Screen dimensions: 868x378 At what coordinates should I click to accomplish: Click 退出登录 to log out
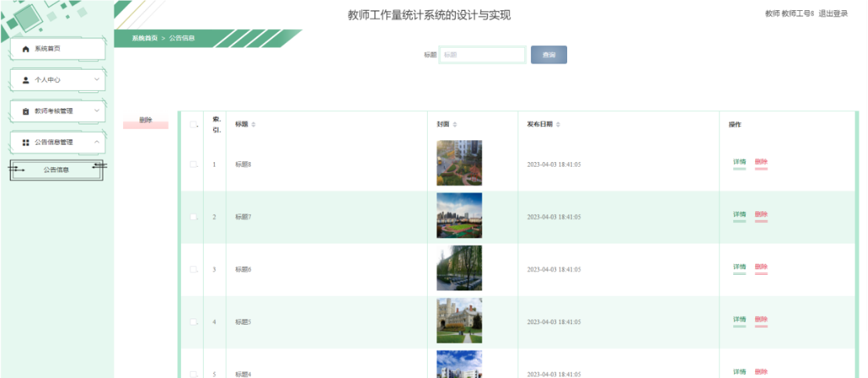833,14
